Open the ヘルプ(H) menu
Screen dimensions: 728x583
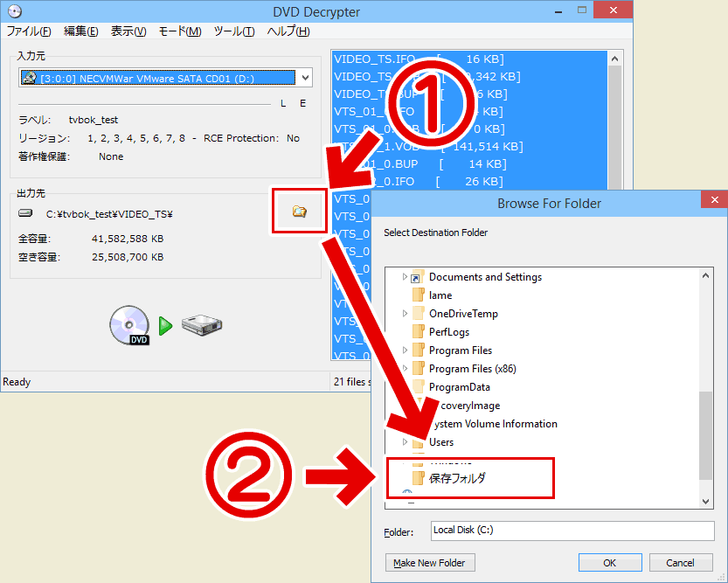pyautogui.click(x=288, y=31)
